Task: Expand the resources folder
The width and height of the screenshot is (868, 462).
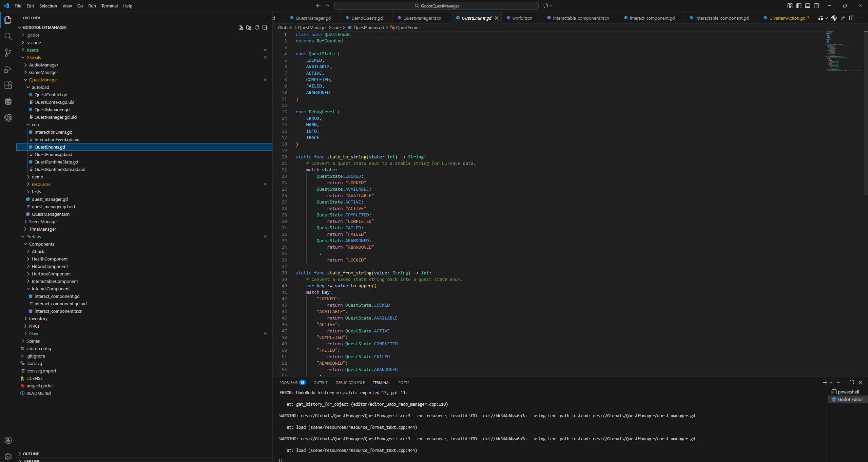Action: pyautogui.click(x=41, y=184)
